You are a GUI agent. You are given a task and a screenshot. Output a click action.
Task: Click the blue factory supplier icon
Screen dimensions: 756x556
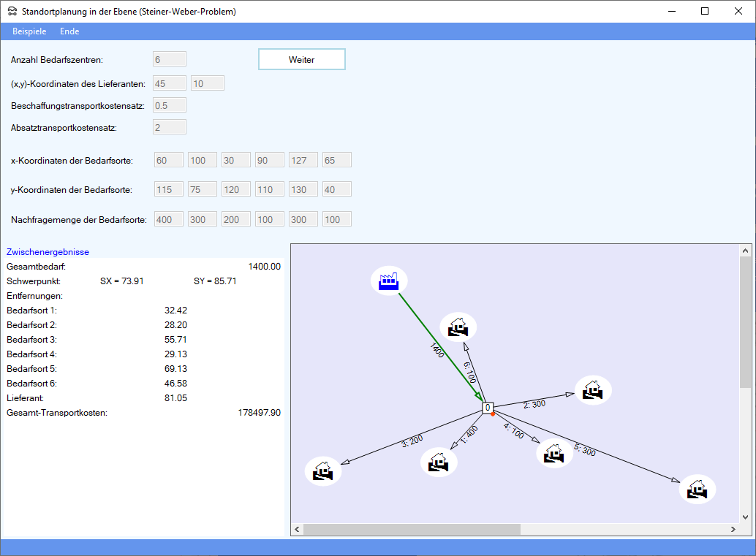pos(388,281)
